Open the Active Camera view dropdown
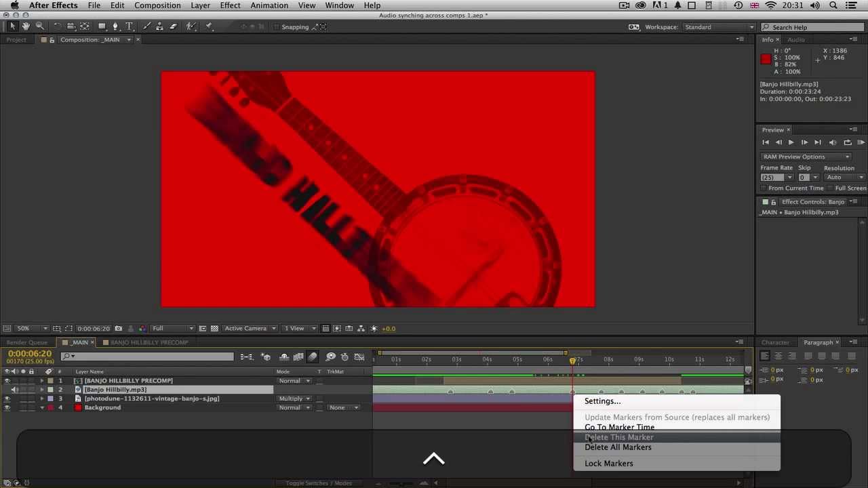 pos(250,329)
